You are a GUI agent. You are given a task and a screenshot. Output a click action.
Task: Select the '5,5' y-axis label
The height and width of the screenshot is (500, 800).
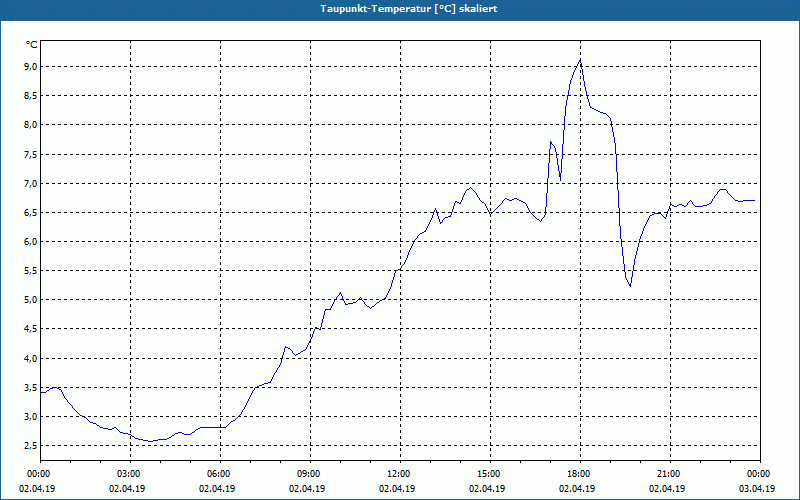(x=30, y=271)
